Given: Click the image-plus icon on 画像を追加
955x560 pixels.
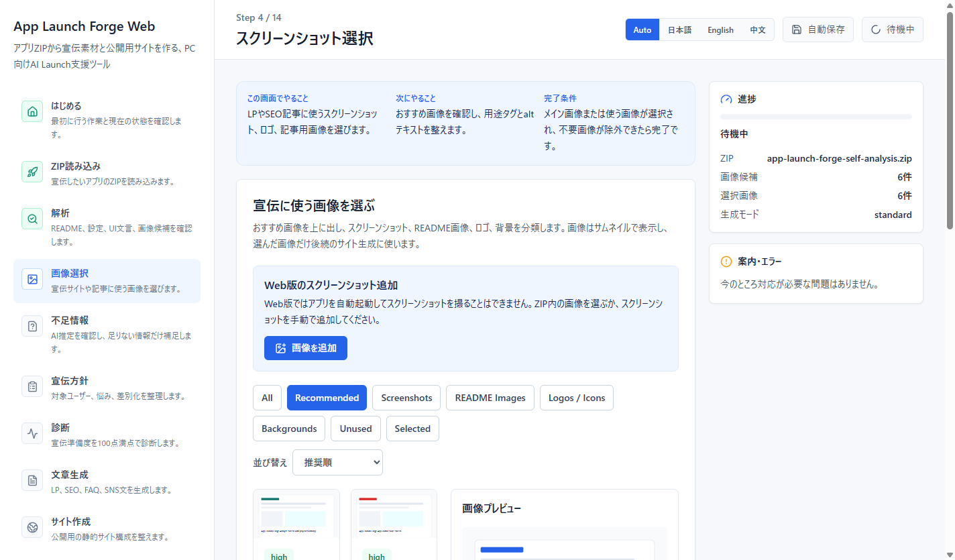Looking at the screenshot, I should [281, 348].
